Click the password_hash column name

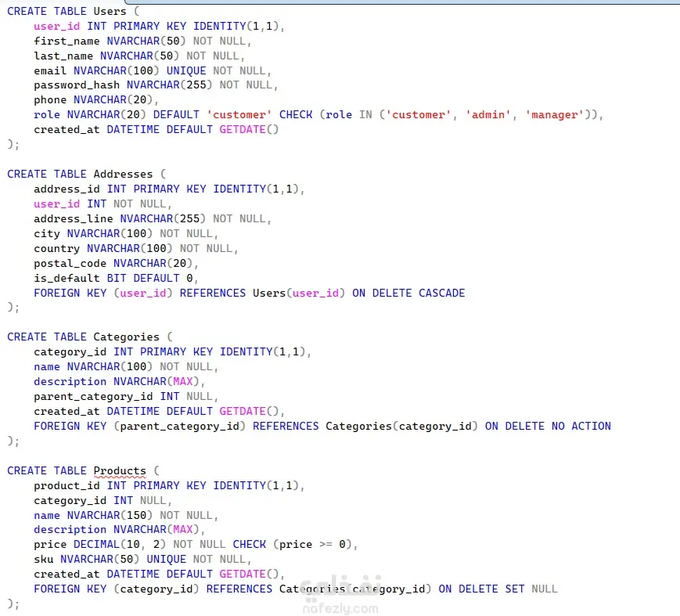coord(77,85)
